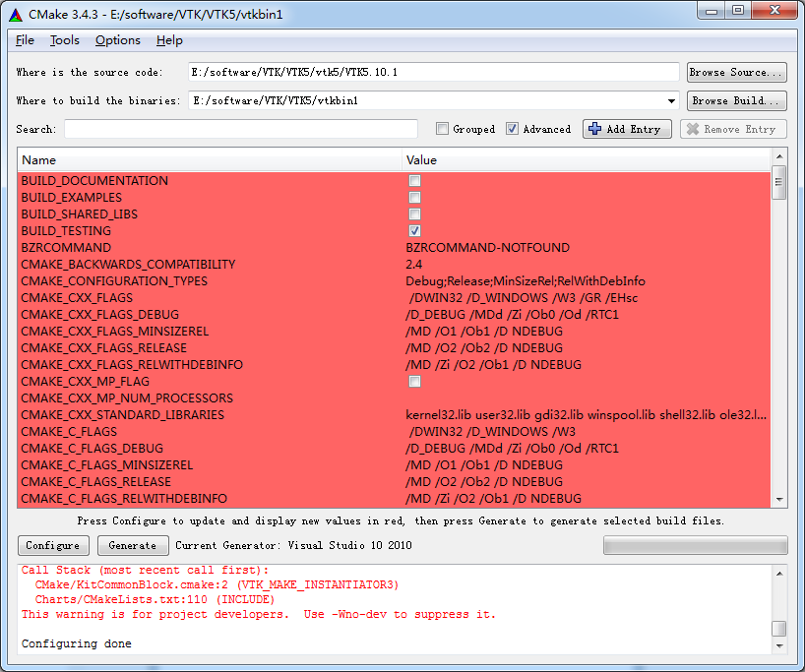Image resolution: width=805 pixels, height=672 pixels.
Task: Click the output log scrollbar thumb
Action: (x=779, y=629)
